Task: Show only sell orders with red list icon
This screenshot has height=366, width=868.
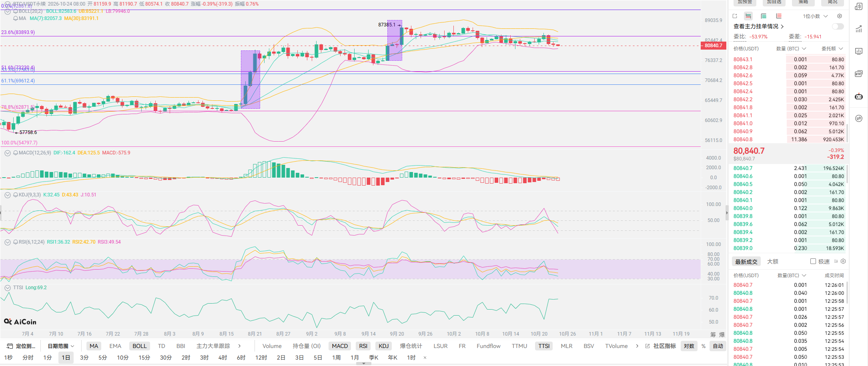Action: pos(779,16)
